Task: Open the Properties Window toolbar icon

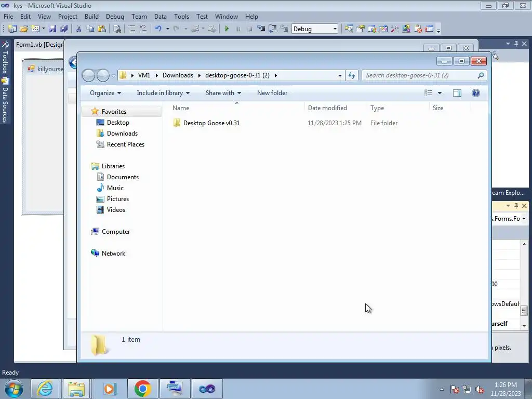Action: coord(361,29)
